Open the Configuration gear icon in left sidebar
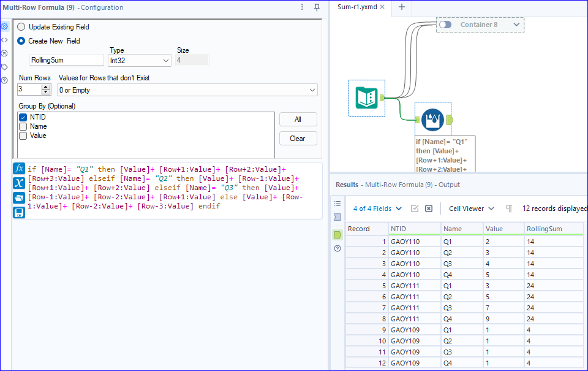The height and width of the screenshot is (371, 588). click(5, 26)
